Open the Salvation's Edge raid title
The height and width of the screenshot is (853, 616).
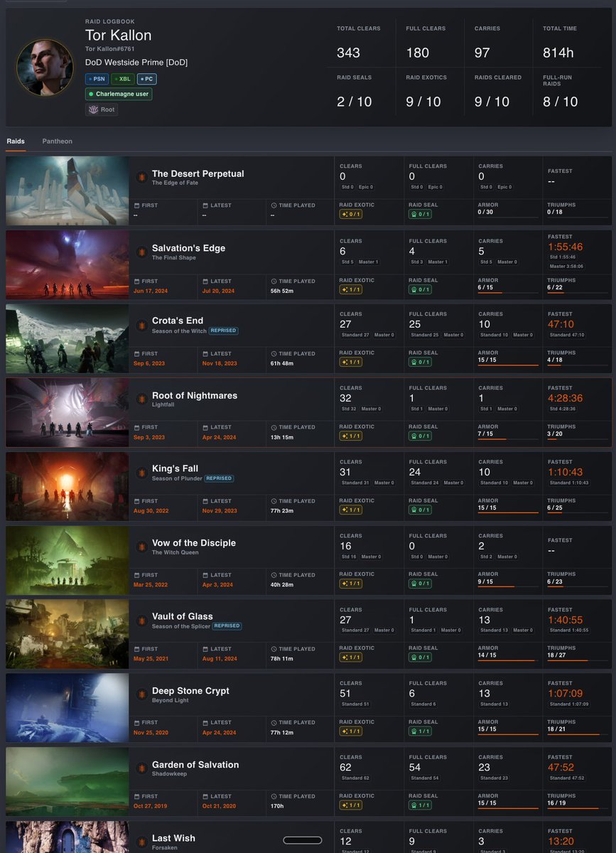pos(188,248)
